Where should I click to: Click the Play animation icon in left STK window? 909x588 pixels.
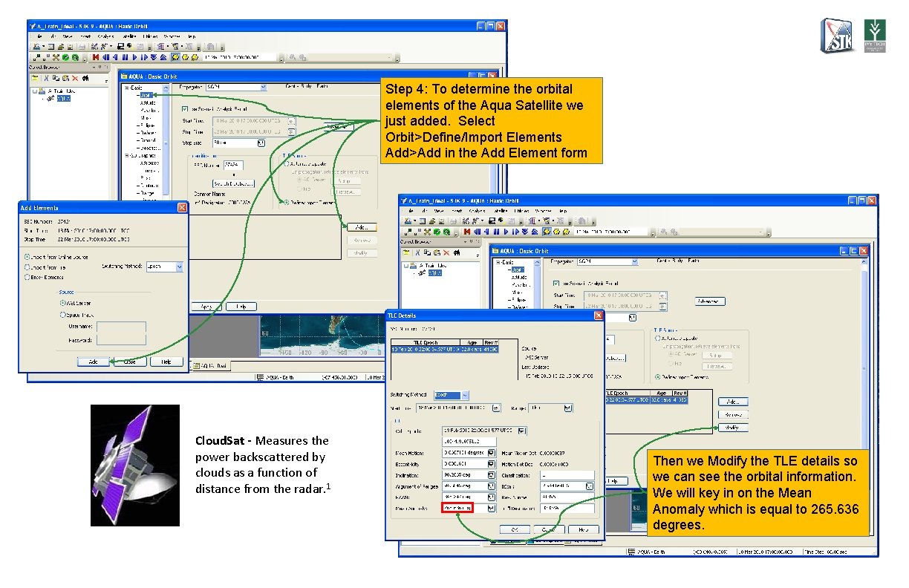pyautogui.click(x=134, y=57)
